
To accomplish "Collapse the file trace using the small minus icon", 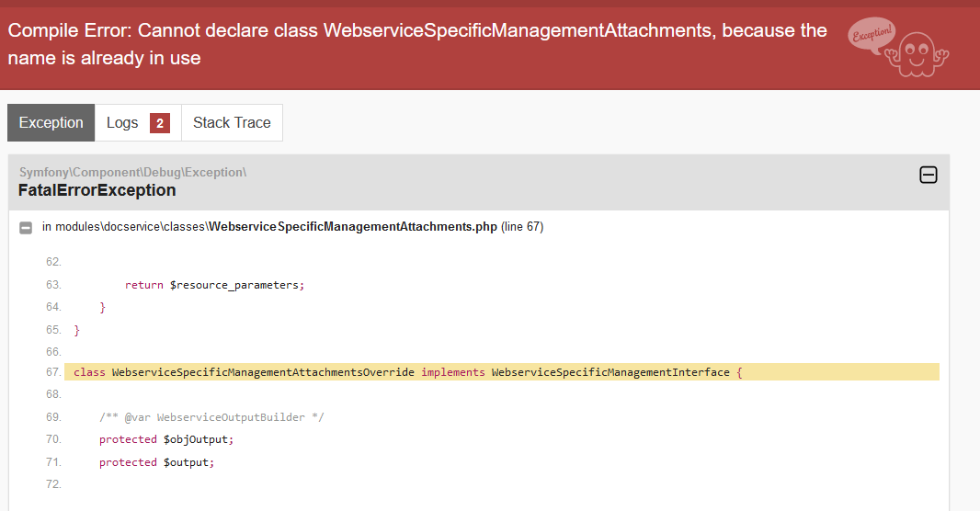I will [26, 227].
